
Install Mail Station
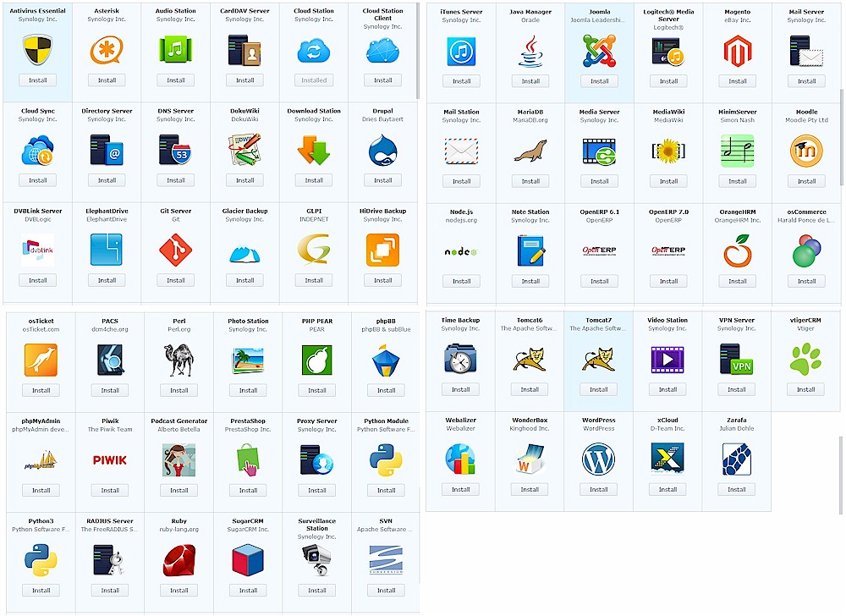coord(461,181)
